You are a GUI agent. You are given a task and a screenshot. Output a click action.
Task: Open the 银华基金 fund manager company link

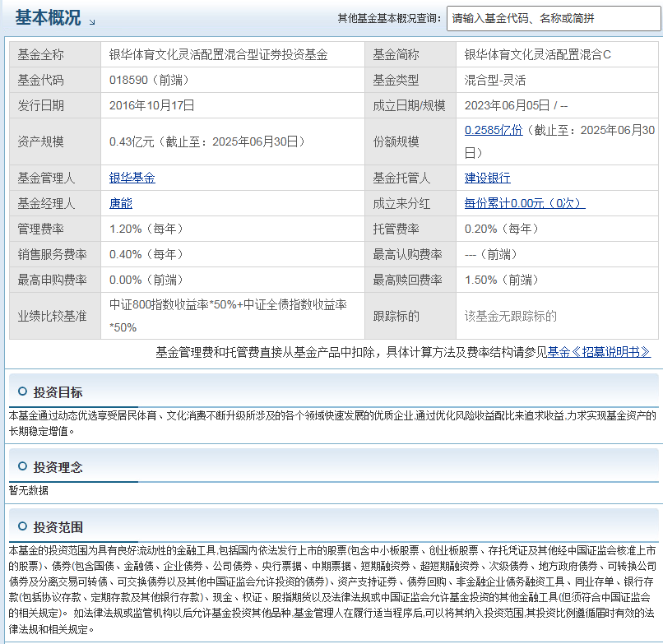coord(132,178)
